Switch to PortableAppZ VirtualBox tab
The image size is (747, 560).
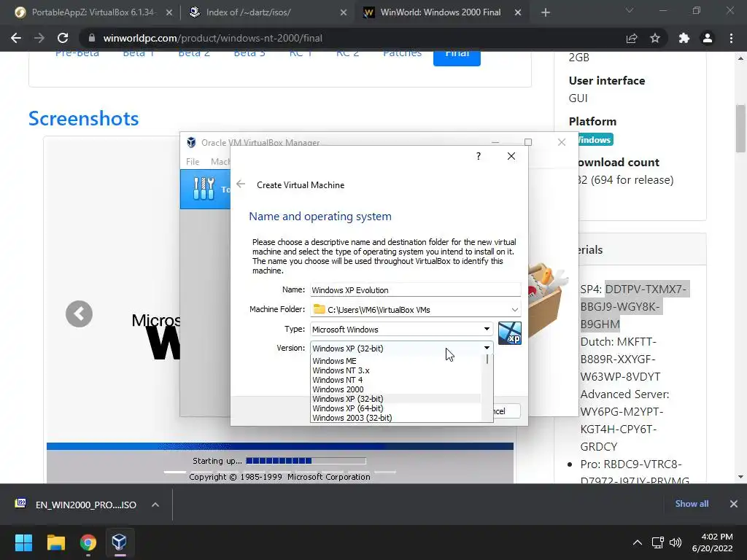tap(93, 12)
